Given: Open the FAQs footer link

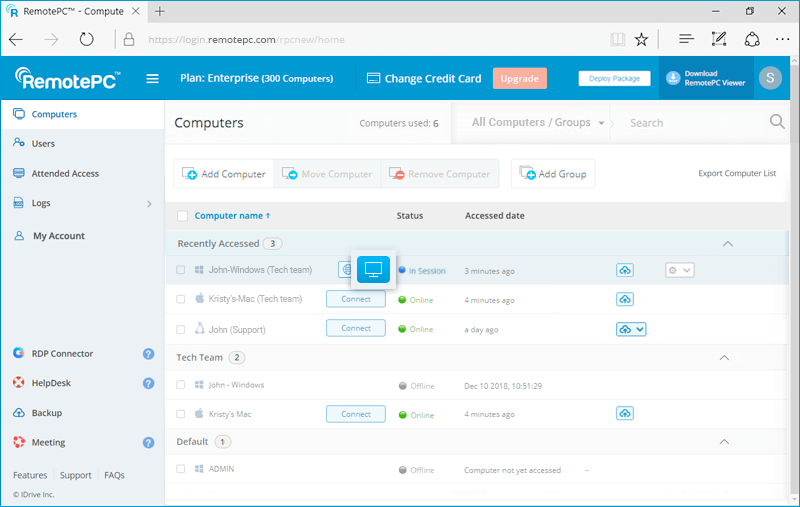Looking at the screenshot, I should coord(114,475).
